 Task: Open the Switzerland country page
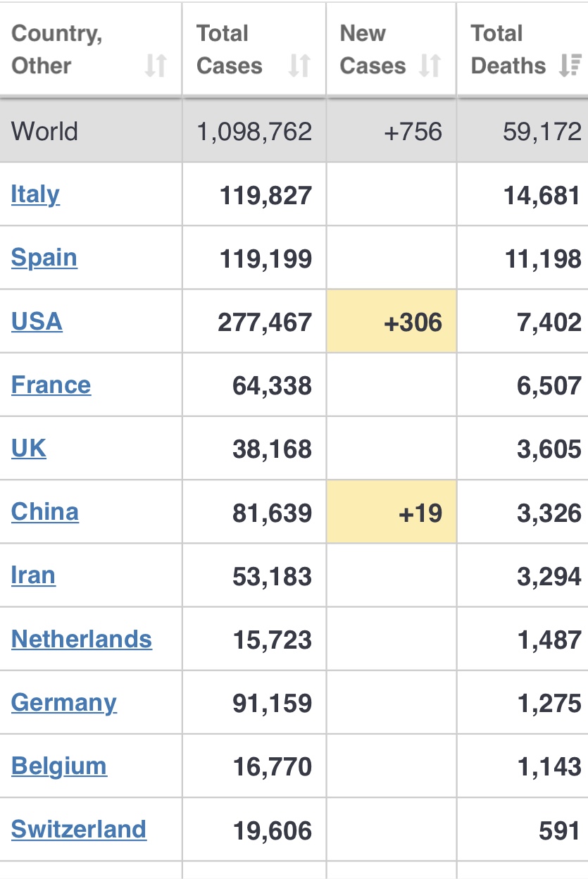[x=79, y=830]
